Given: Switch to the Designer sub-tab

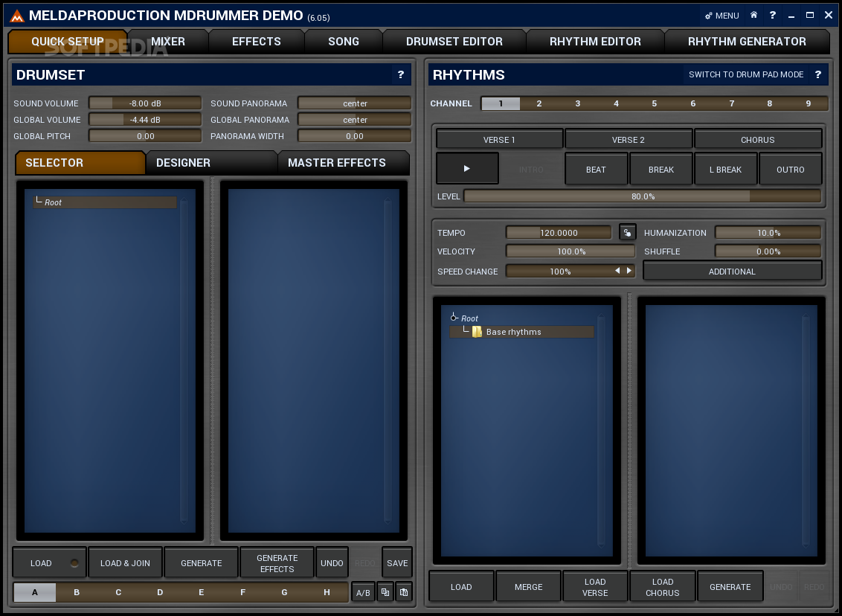Looking at the screenshot, I should click(211, 163).
